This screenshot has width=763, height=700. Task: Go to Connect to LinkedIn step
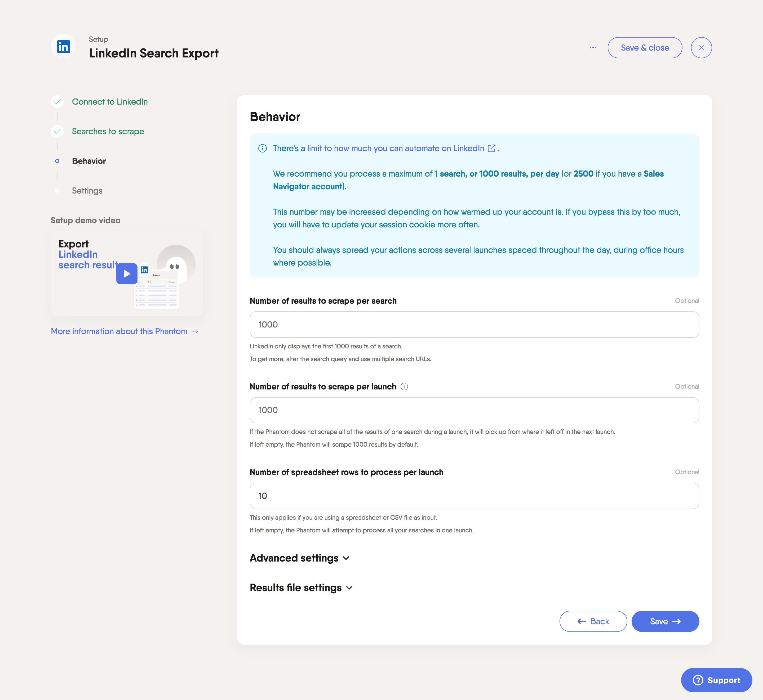pos(110,101)
